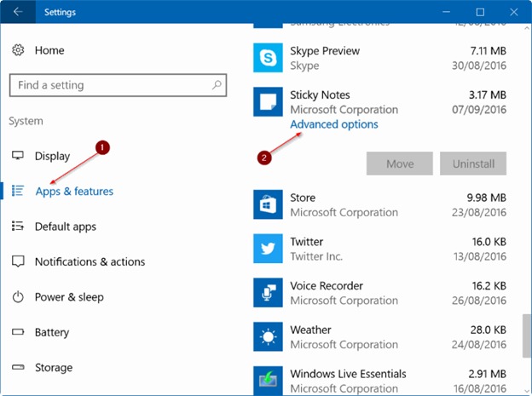
Task: Click the Home gear icon
Action: [18, 50]
